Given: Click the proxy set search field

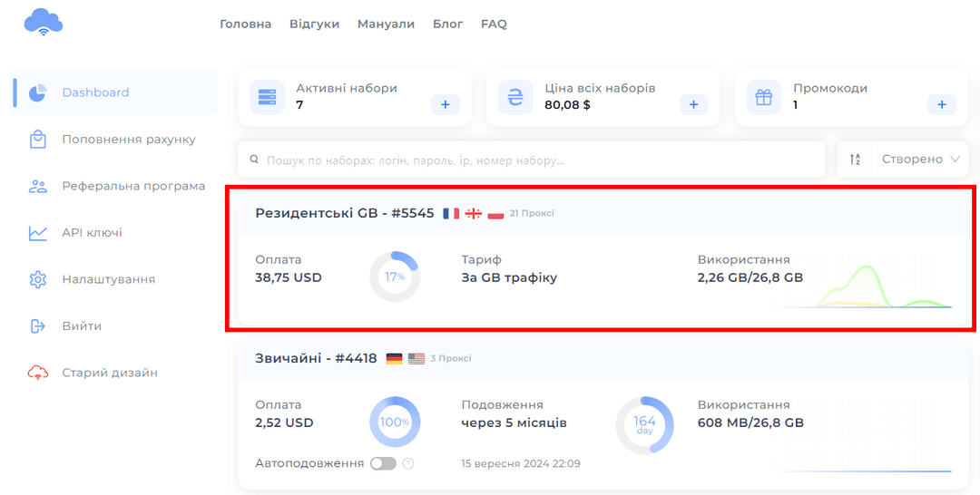Looking at the screenshot, I should coord(535,160).
